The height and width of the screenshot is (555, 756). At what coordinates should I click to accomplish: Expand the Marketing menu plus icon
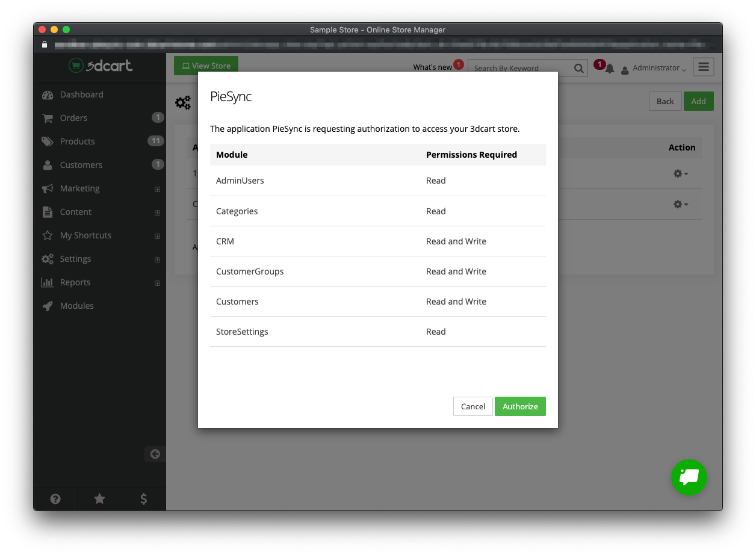(x=157, y=189)
